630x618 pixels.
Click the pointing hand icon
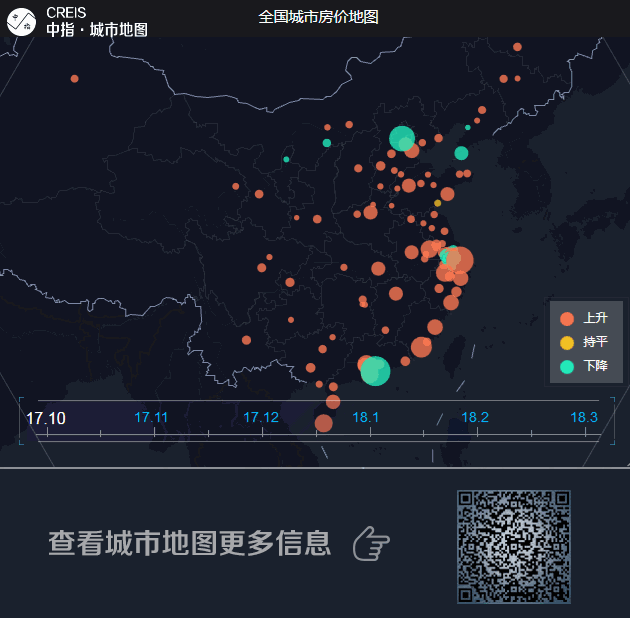coord(371,543)
